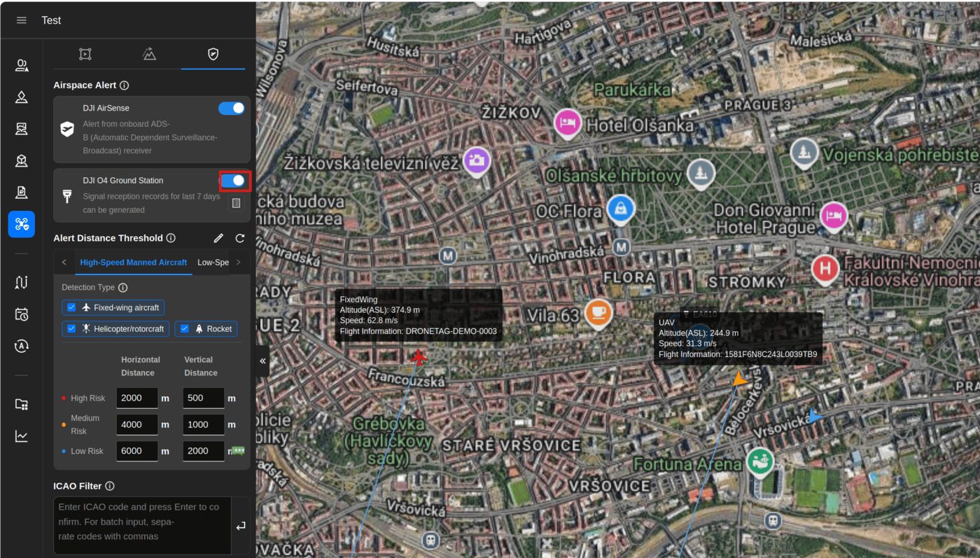Select the active drone safety sidebar icon

tap(22, 224)
